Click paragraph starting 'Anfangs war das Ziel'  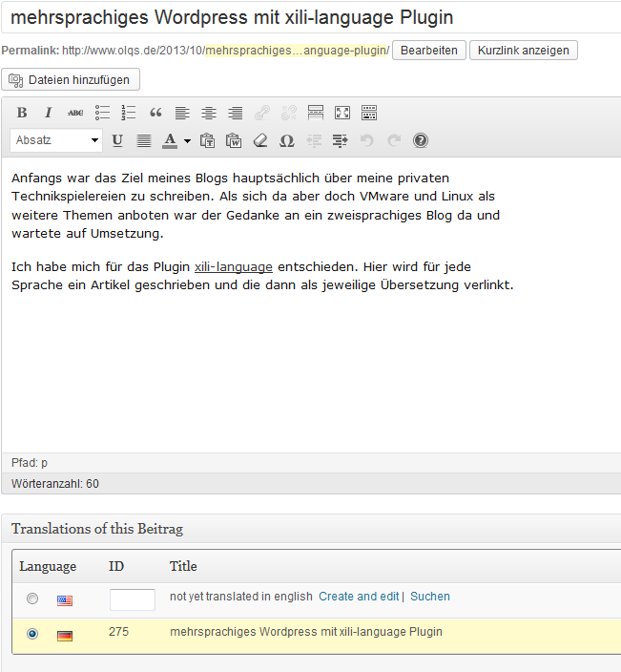coord(256,206)
